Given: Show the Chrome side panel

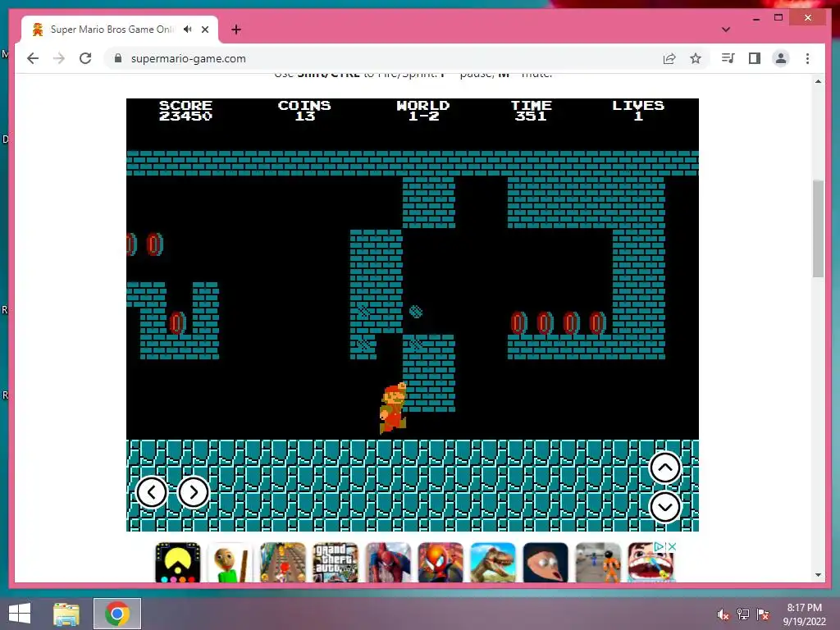Looking at the screenshot, I should 755,58.
